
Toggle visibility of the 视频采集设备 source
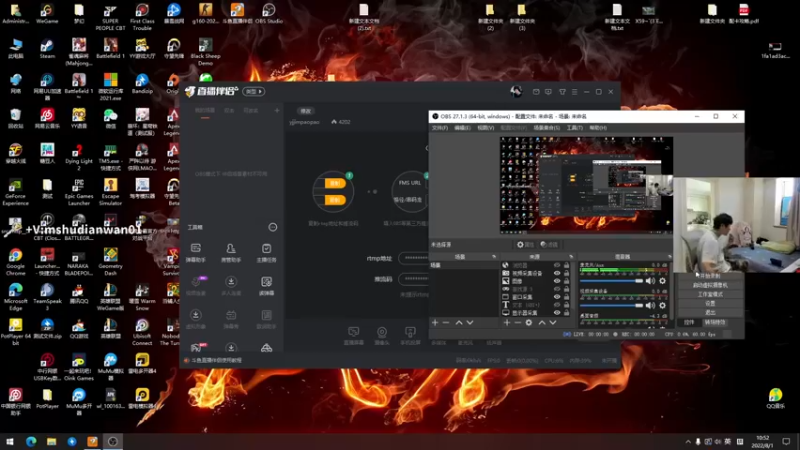557,273
